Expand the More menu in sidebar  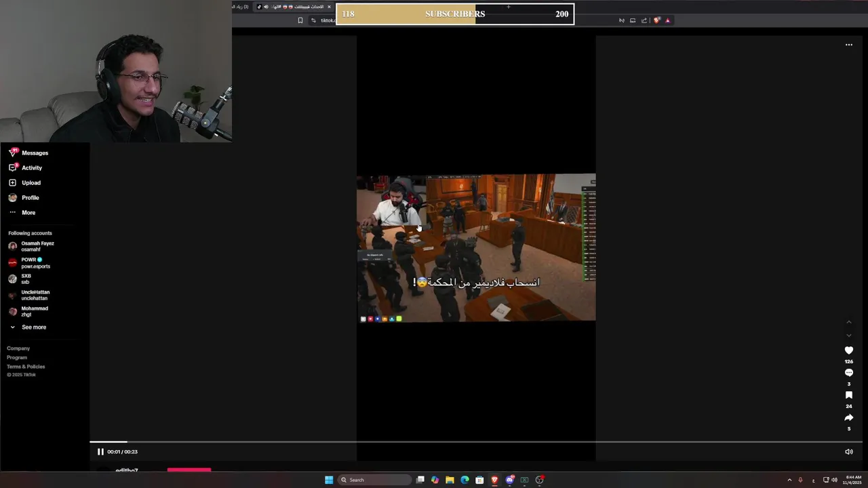click(x=22, y=212)
